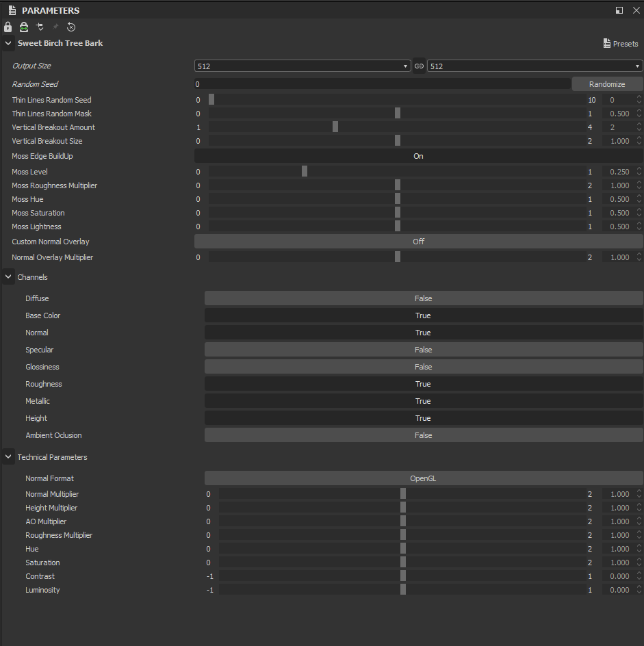644x646 pixels.
Task: Toggle Moss Edge BuildUp On button
Action: coord(418,156)
